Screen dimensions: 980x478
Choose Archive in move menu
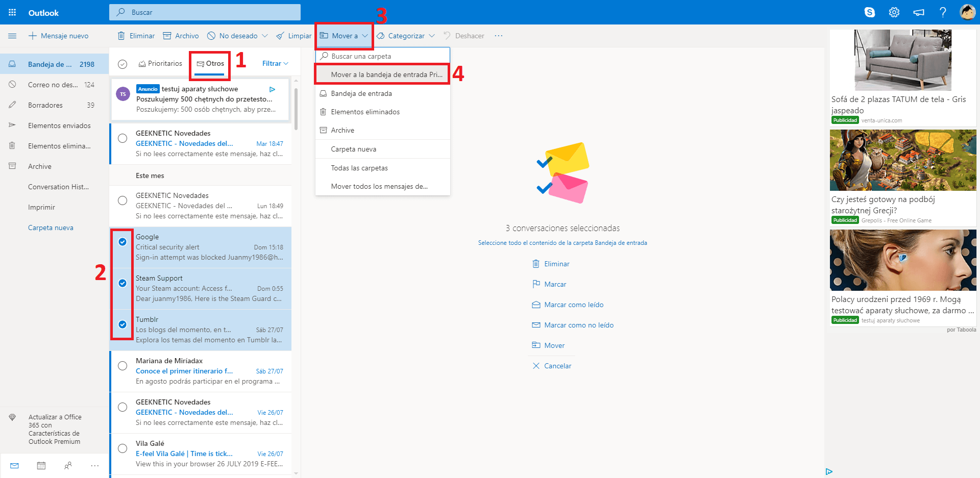click(383, 130)
